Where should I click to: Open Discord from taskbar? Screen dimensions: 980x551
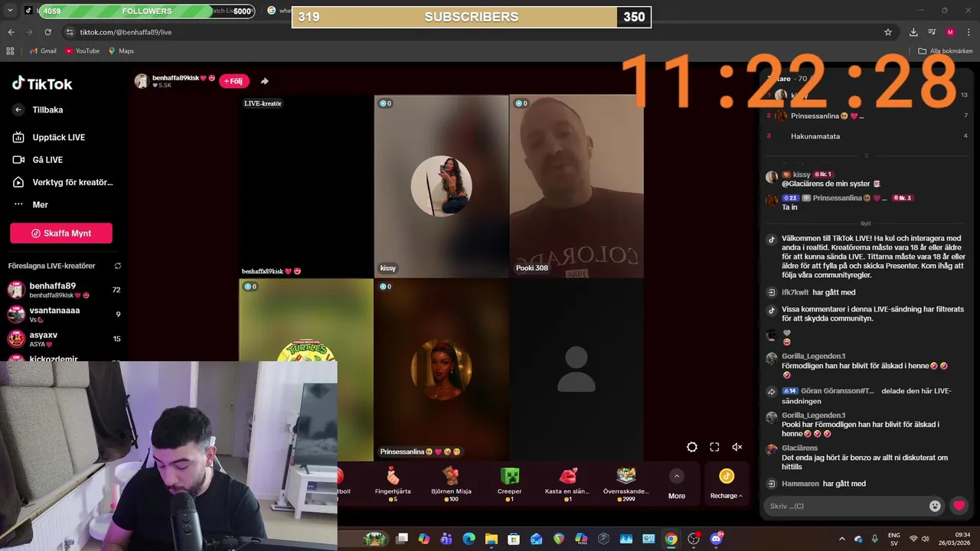717,539
